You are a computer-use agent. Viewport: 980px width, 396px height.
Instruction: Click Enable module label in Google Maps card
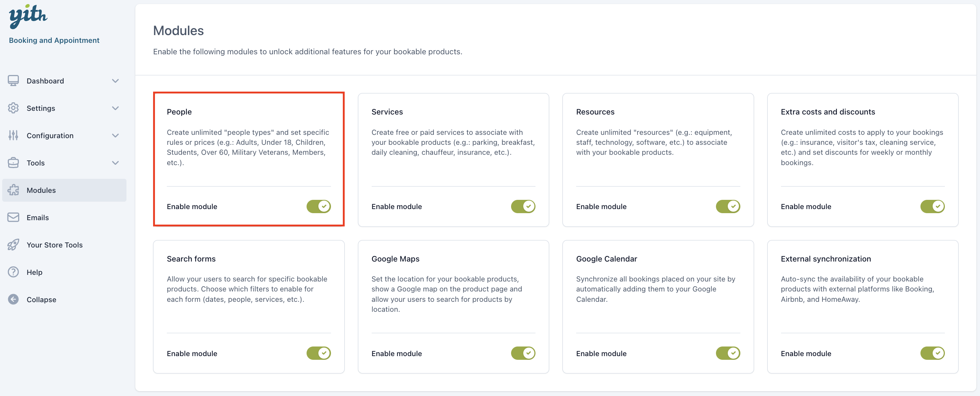click(x=396, y=354)
